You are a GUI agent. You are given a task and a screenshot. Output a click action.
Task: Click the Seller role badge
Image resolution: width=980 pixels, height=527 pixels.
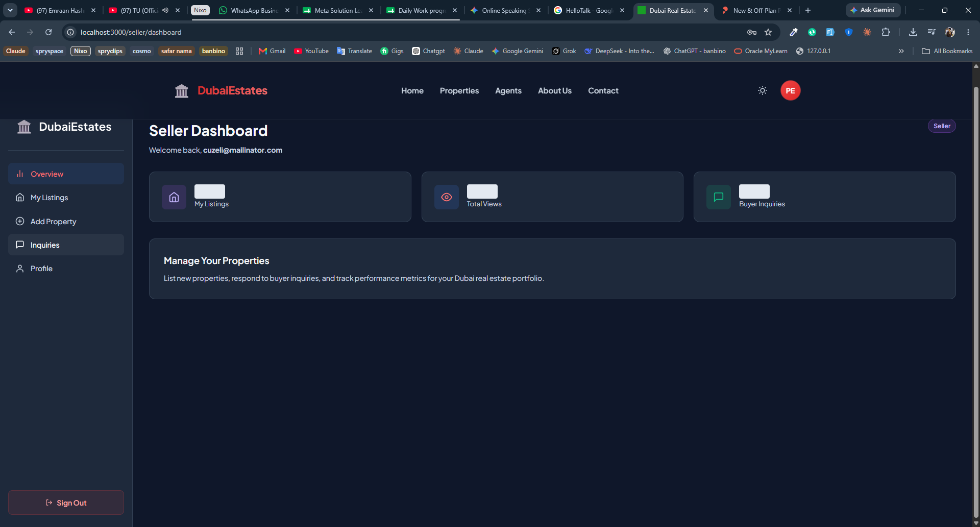(942, 126)
